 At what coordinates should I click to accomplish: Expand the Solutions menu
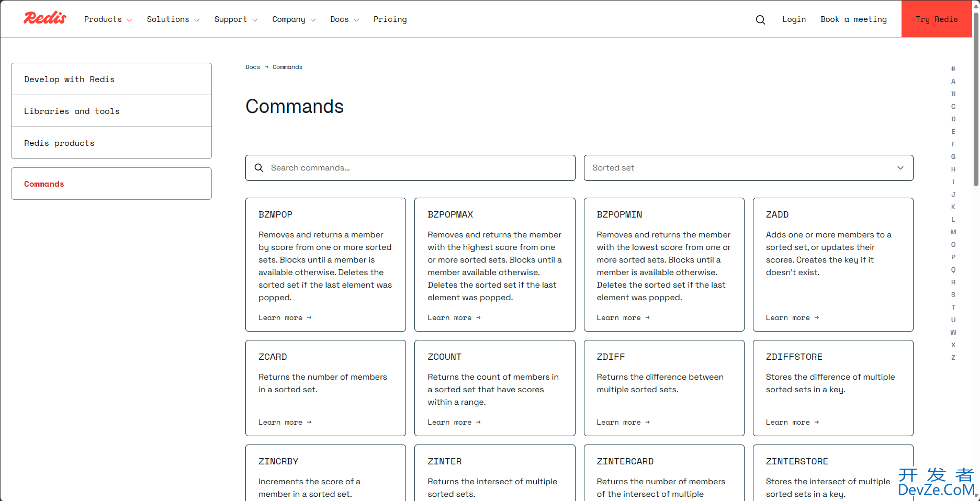173,19
